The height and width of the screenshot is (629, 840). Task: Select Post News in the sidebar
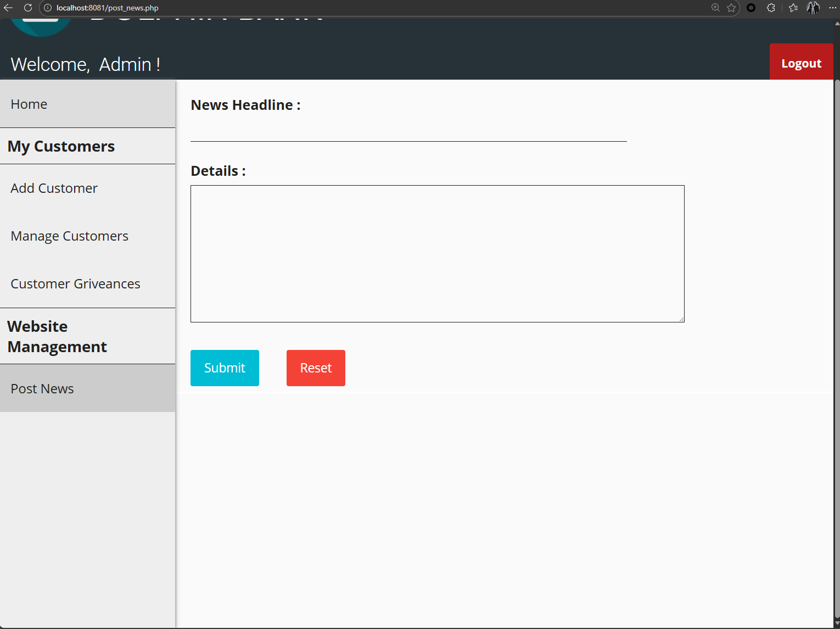point(42,389)
